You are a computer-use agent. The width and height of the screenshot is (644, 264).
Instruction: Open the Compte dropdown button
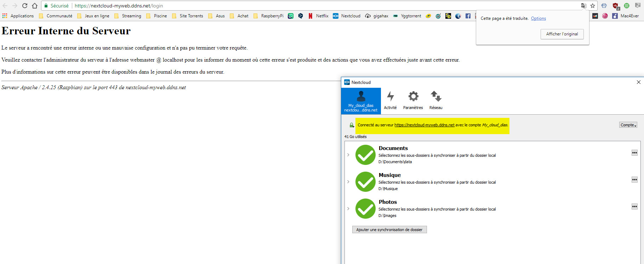click(628, 125)
